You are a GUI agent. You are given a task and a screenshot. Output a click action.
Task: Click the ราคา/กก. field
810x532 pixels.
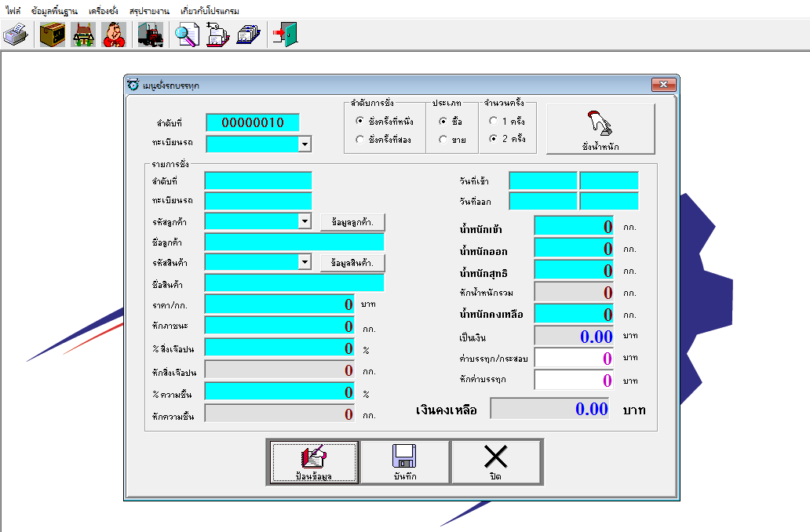coord(280,304)
